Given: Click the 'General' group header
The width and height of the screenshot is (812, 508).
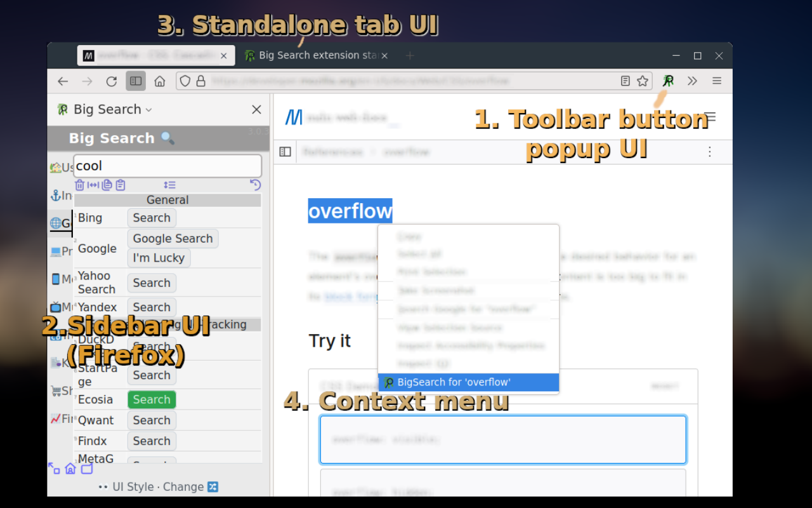Looking at the screenshot, I should [167, 200].
